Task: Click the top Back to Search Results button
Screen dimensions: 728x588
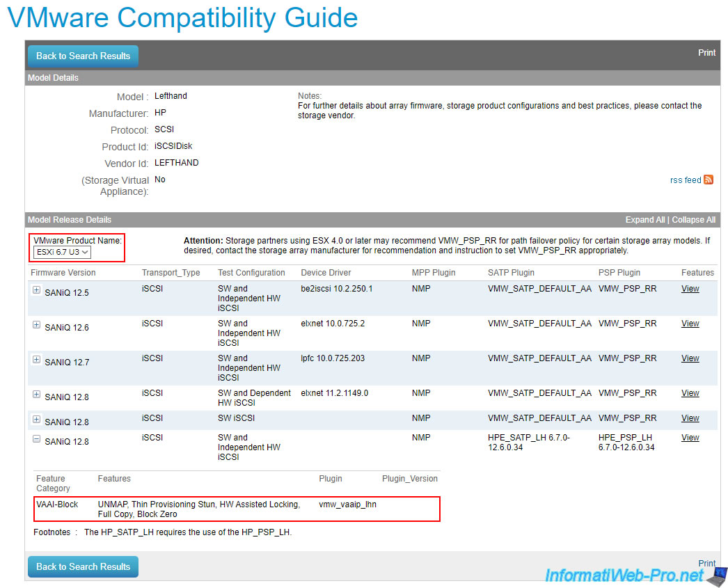Action: click(83, 56)
